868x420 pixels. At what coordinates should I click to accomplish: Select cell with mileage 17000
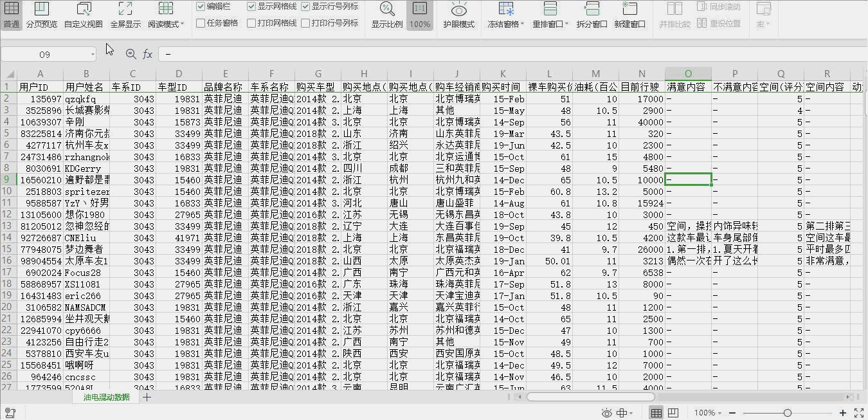pos(642,99)
